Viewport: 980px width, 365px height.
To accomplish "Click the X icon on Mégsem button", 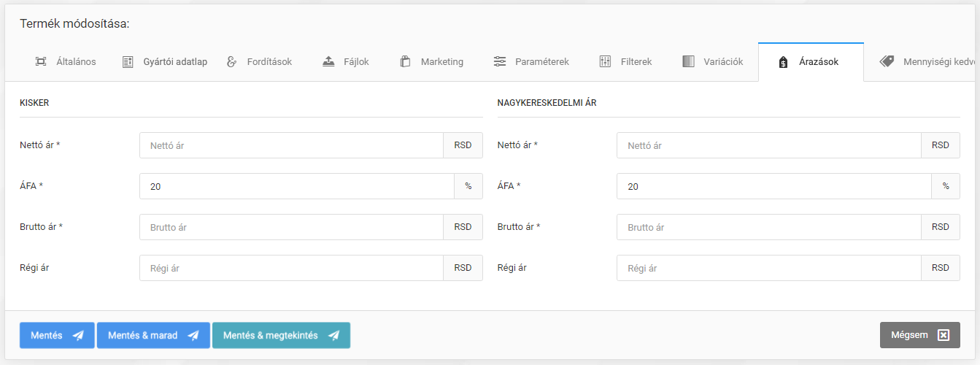I will pos(944,335).
